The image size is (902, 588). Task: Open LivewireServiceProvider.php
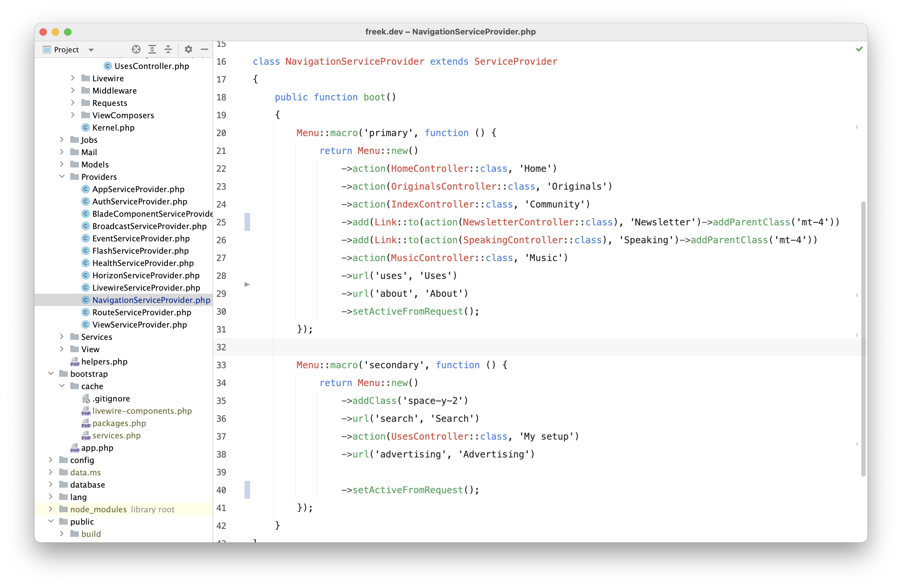click(x=146, y=287)
